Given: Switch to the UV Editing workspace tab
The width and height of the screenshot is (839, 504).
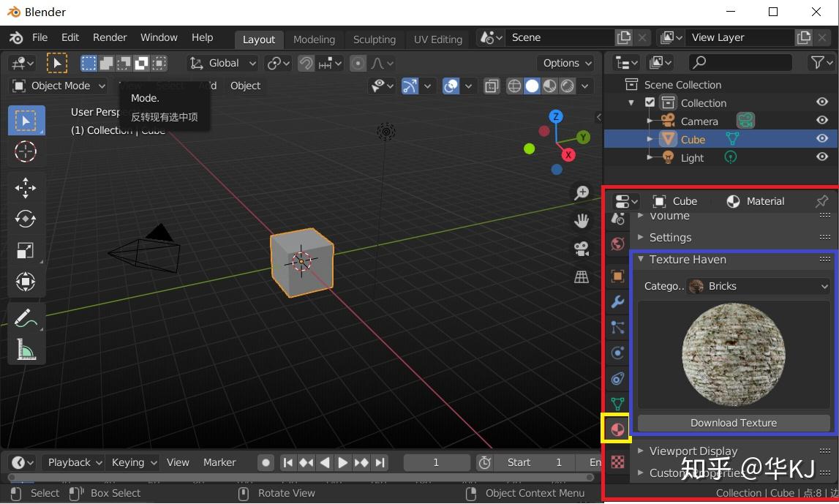Looking at the screenshot, I should coord(437,40).
